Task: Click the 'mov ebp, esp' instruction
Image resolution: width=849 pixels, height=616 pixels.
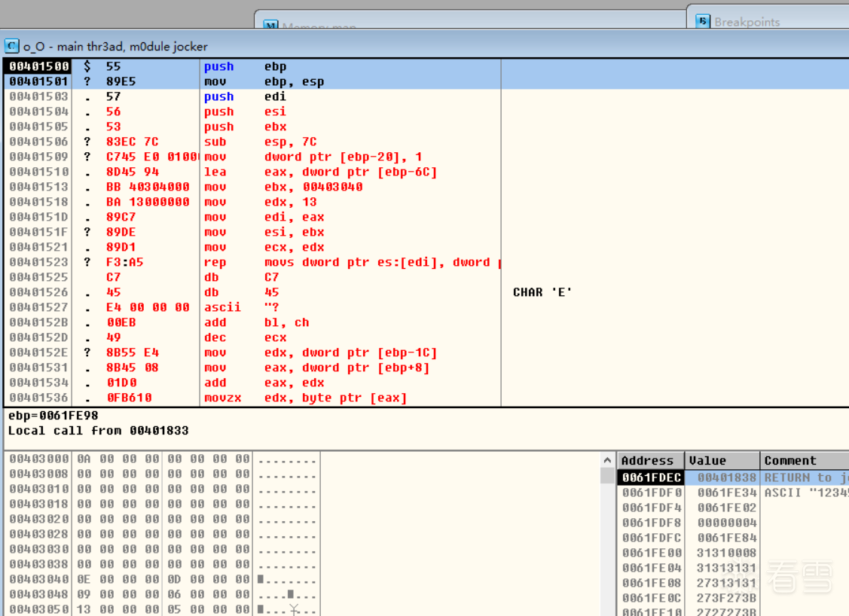Action: click(x=264, y=81)
